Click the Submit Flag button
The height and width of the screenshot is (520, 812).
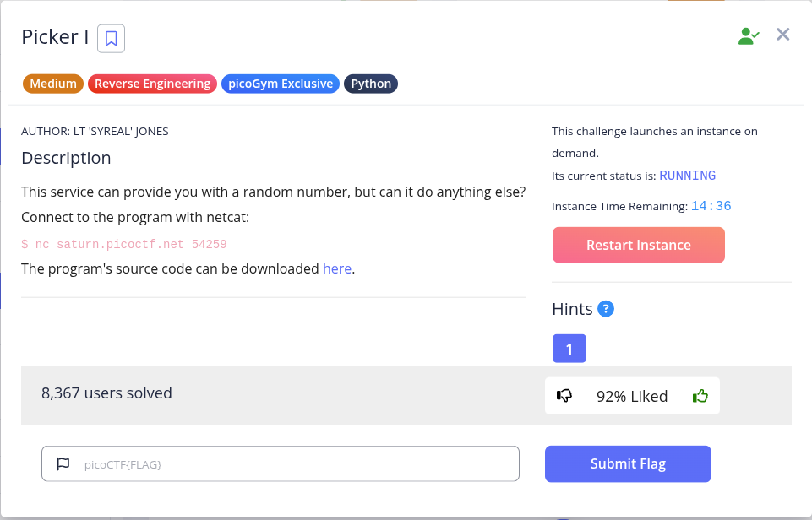(628, 463)
